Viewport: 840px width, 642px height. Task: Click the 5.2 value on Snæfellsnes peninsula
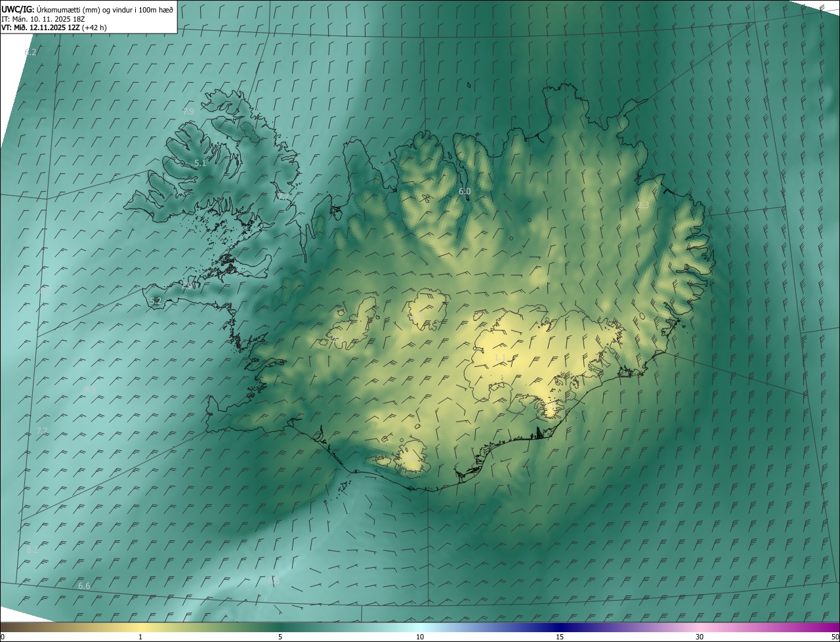[156, 301]
